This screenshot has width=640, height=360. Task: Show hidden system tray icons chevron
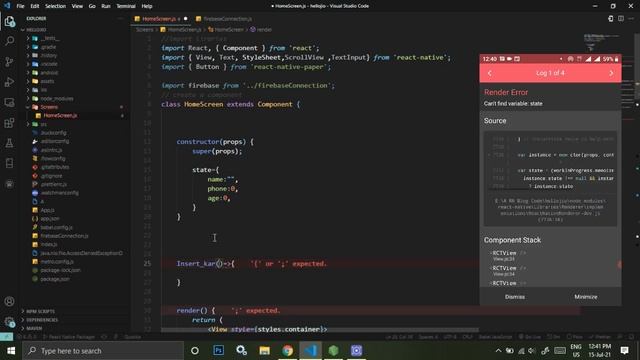(498, 350)
